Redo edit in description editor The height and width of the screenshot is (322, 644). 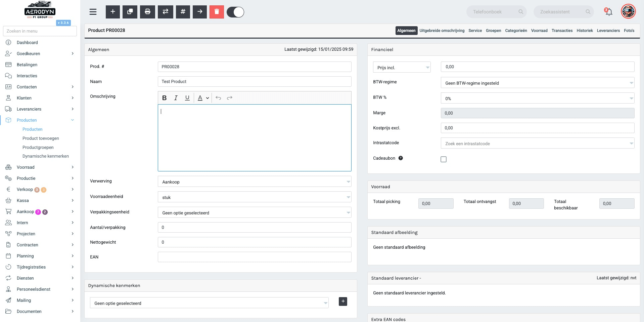(230, 98)
